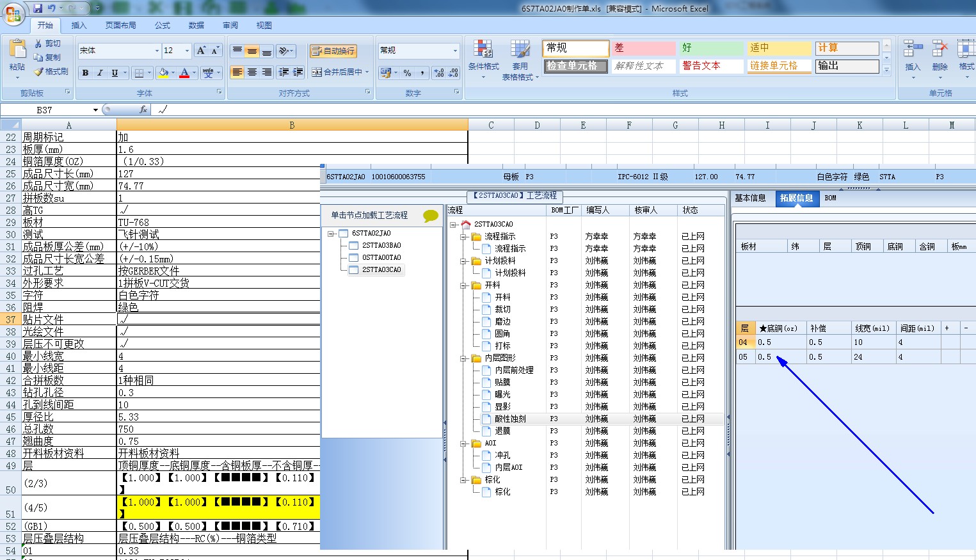976x560 pixels.
Task: Increase decimal places
Action: click(x=439, y=73)
